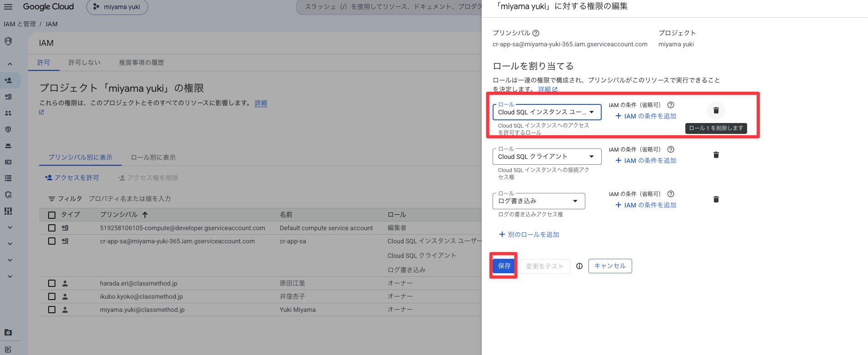
Task: Click the shield icon heading the sidebar
Action: [x=8, y=41]
